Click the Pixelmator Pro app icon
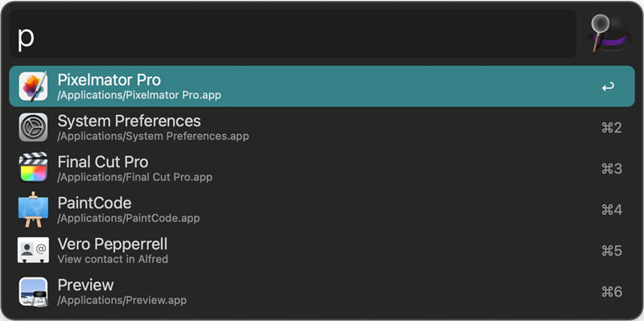Screen dimensions: 644x321 pos(33,86)
